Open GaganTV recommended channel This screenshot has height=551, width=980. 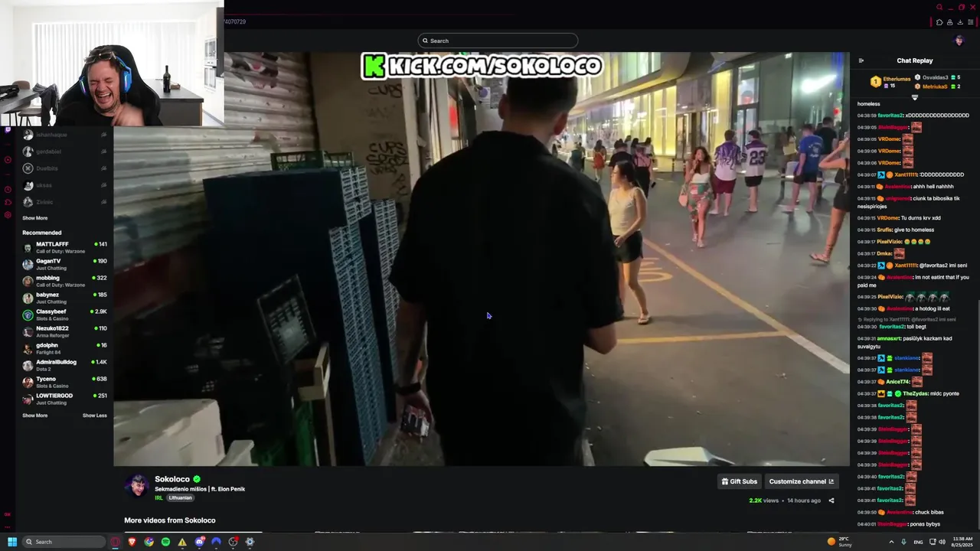[65, 264]
